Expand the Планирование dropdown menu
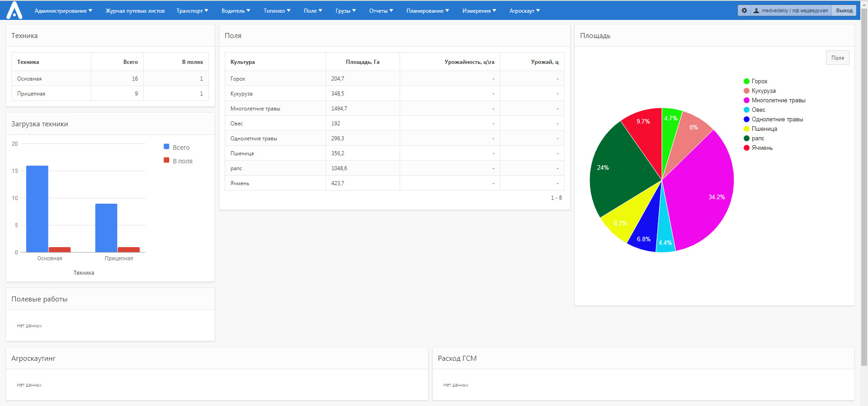 coord(428,11)
